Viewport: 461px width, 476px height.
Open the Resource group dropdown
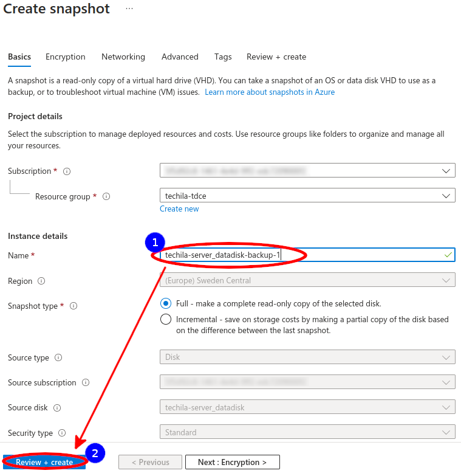click(307, 196)
